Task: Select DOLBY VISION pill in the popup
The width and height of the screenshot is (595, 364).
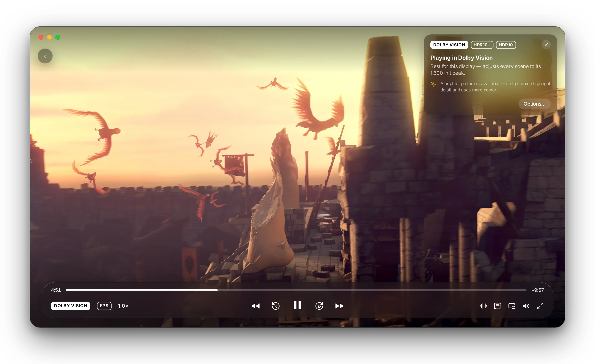Action: click(x=449, y=45)
